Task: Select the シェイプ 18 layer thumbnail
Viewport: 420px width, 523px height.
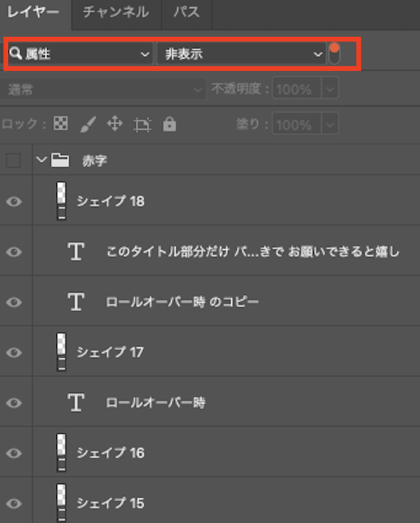Action: [61, 201]
